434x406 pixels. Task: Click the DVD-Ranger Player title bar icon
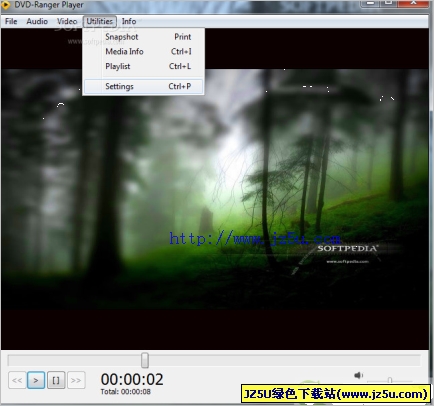[5, 5]
